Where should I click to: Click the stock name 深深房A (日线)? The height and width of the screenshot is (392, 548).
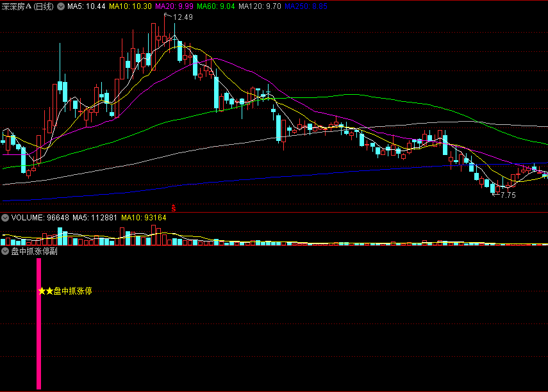click(x=28, y=6)
